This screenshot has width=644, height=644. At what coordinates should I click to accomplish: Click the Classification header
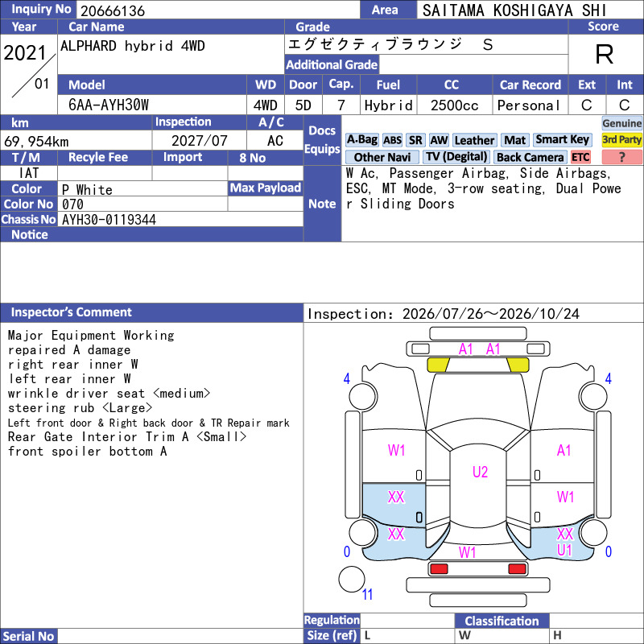pos(502,621)
